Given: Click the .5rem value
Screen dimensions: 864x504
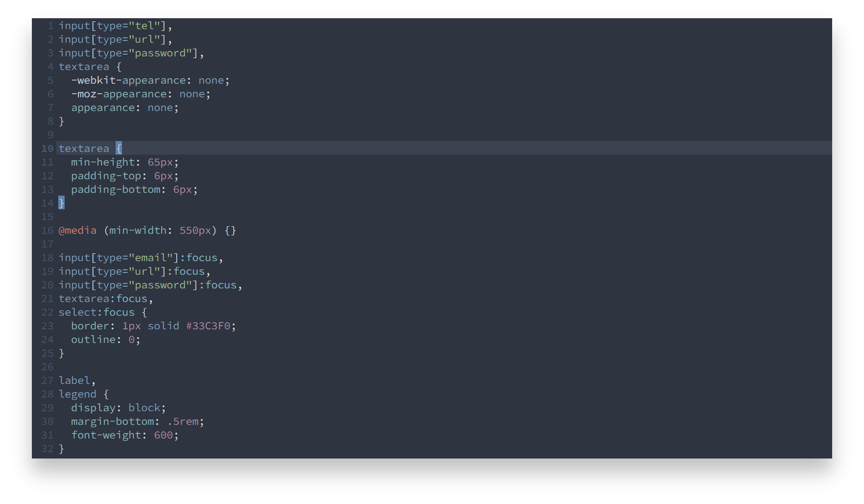Looking at the screenshot, I should [183, 422].
